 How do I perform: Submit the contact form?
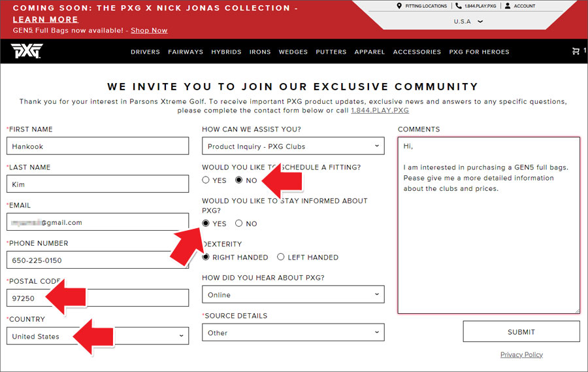click(x=521, y=331)
